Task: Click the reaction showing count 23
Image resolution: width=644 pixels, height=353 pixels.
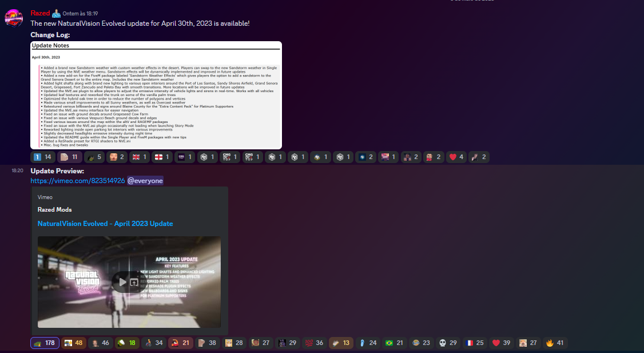Action: (421, 343)
